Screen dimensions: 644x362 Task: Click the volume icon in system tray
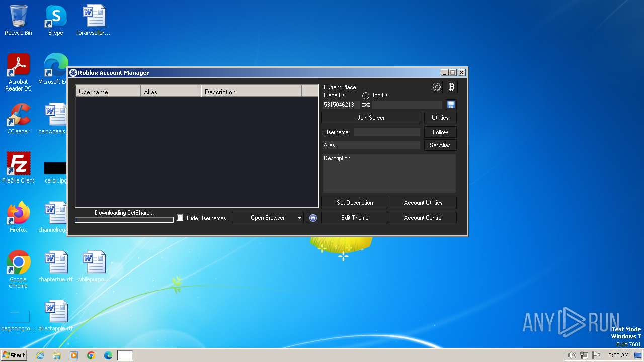[572, 355]
